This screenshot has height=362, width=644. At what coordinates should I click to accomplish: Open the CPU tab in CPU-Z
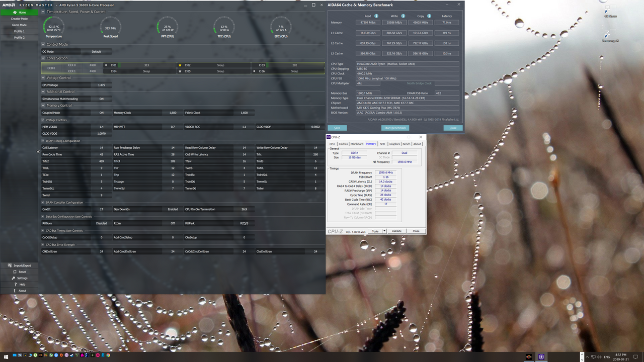pyautogui.click(x=332, y=144)
